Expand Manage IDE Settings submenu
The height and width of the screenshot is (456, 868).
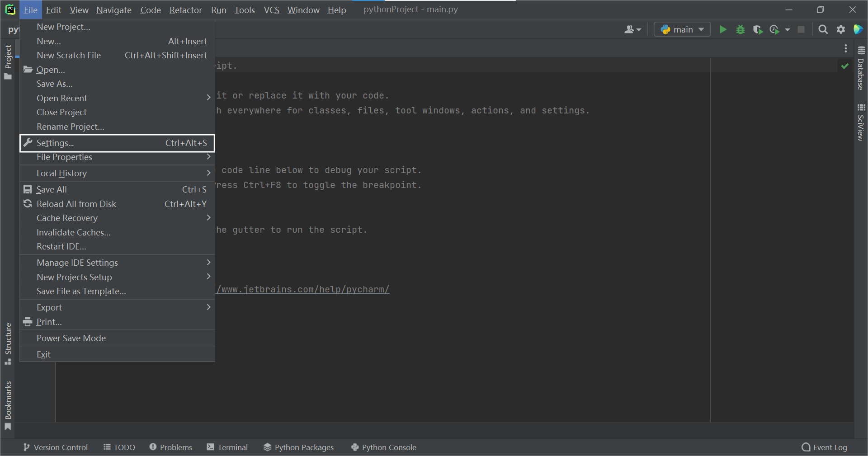[x=117, y=263]
